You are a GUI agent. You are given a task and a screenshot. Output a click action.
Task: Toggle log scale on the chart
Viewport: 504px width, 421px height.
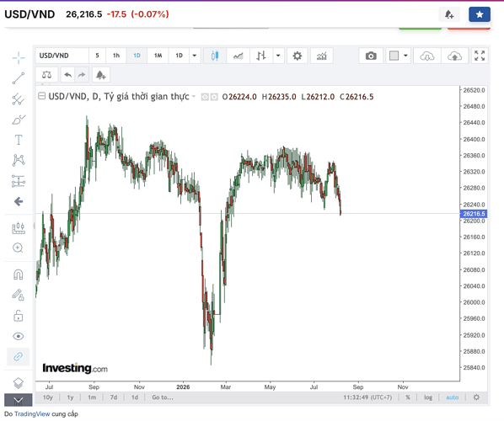[x=428, y=397]
